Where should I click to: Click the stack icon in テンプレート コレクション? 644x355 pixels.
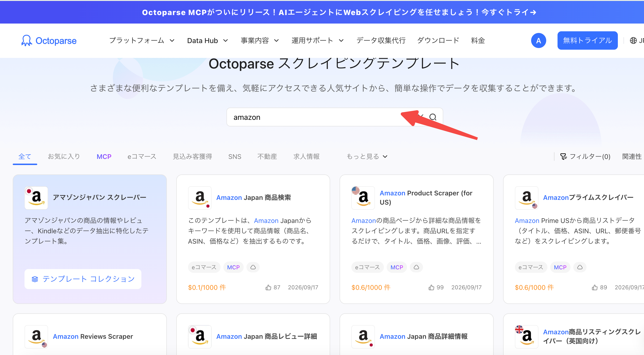point(35,279)
